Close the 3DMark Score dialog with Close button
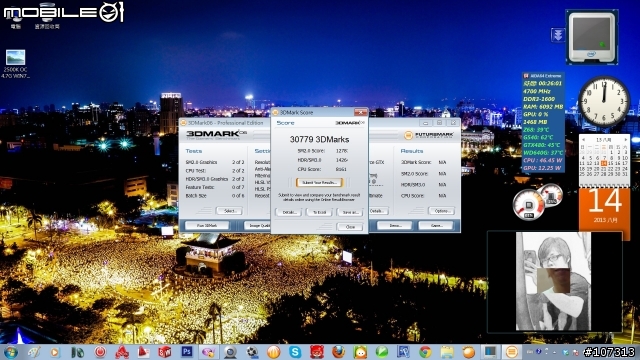Image resolution: width=640 pixels, height=360 pixels. tap(350, 227)
